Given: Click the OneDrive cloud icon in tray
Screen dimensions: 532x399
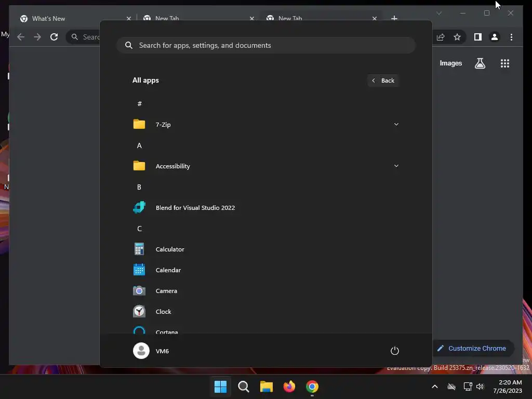Looking at the screenshot, I should (451, 387).
